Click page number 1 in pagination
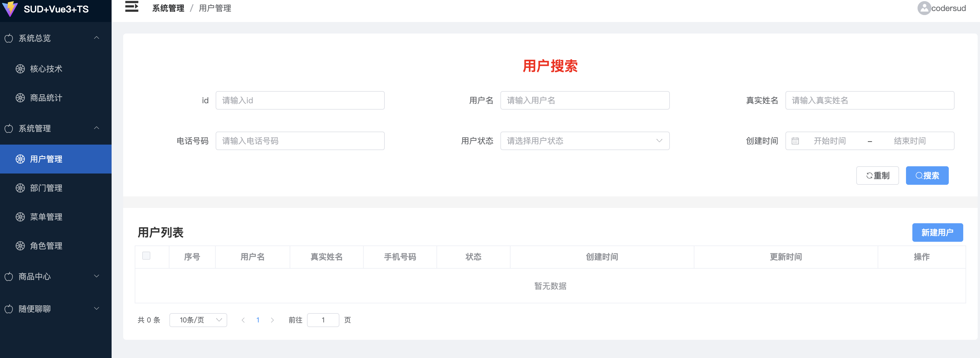Viewport: 980px width, 358px height. pyautogui.click(x=258, y=320)
